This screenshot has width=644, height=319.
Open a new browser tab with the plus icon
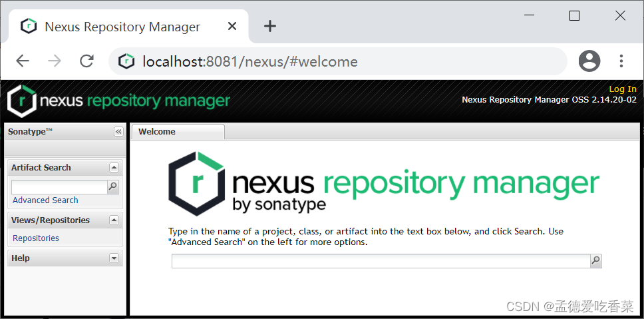pos(270,27)
